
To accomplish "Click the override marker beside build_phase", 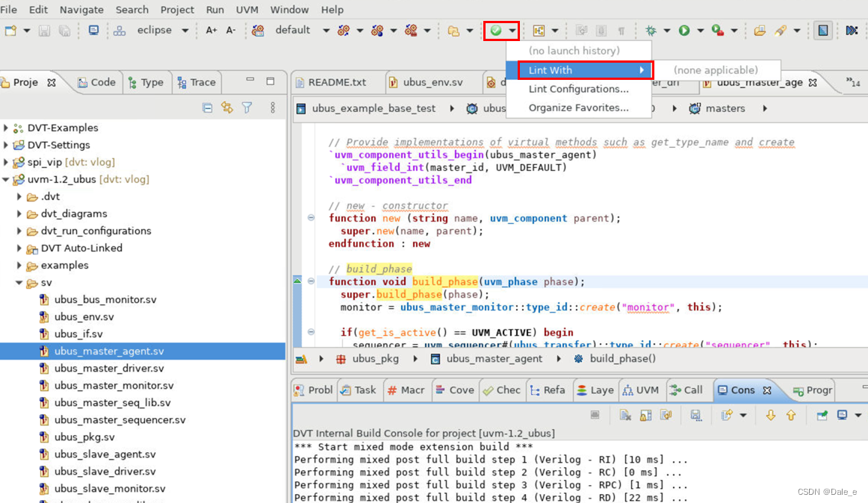I will [x=297, y=281].
